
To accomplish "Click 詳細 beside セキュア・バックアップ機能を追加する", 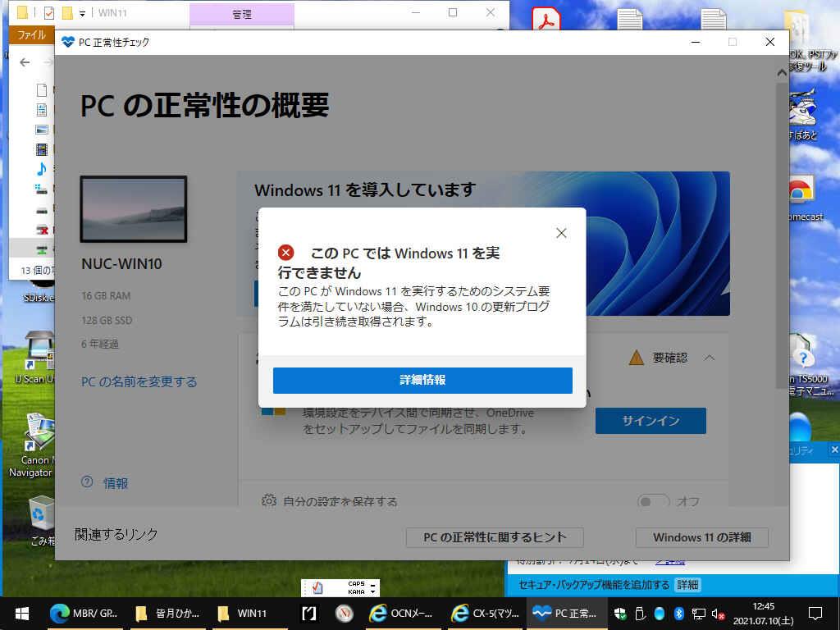I will coord(687,584).
